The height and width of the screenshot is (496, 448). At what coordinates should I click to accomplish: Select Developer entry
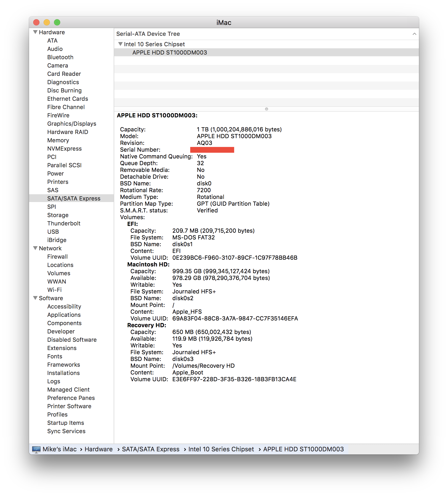(x=61, y=332)
